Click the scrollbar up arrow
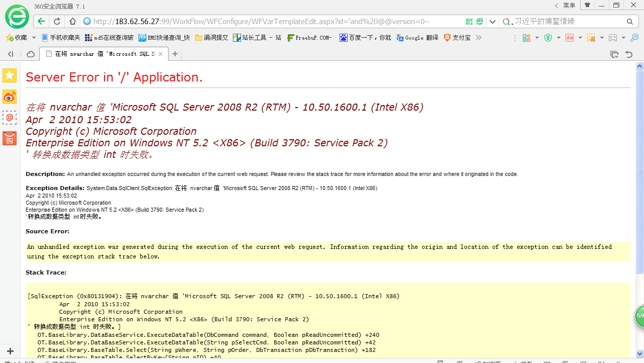Image resolution: width=644 pixels, height=363 pixels. [x=639, y=66]
